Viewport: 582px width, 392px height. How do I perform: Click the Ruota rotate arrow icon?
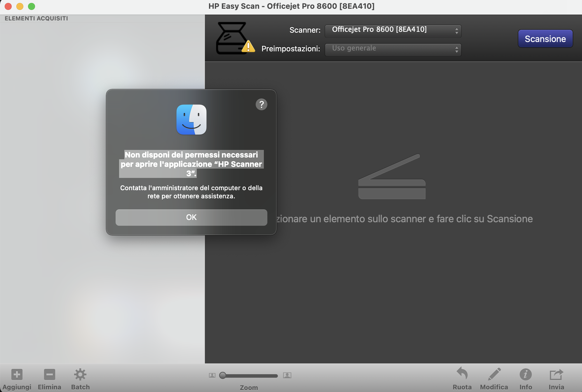pyautogui.click(x=462, y=374)
